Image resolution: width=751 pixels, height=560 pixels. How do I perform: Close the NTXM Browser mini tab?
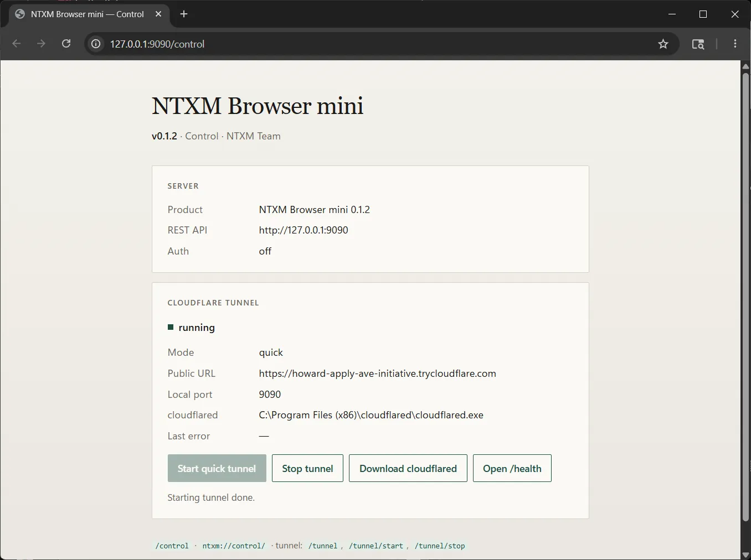point(158,14)
